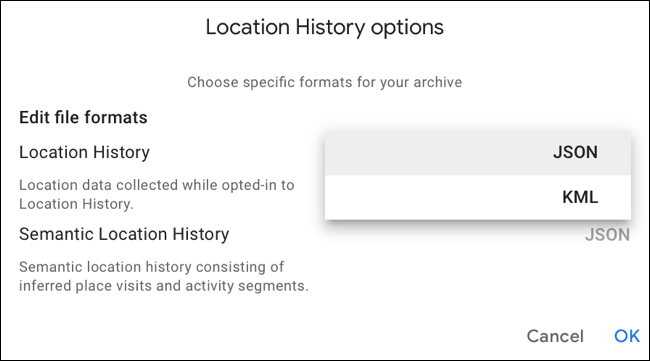Click 'inferred place visits and activity segments.' line

[164, 286]
